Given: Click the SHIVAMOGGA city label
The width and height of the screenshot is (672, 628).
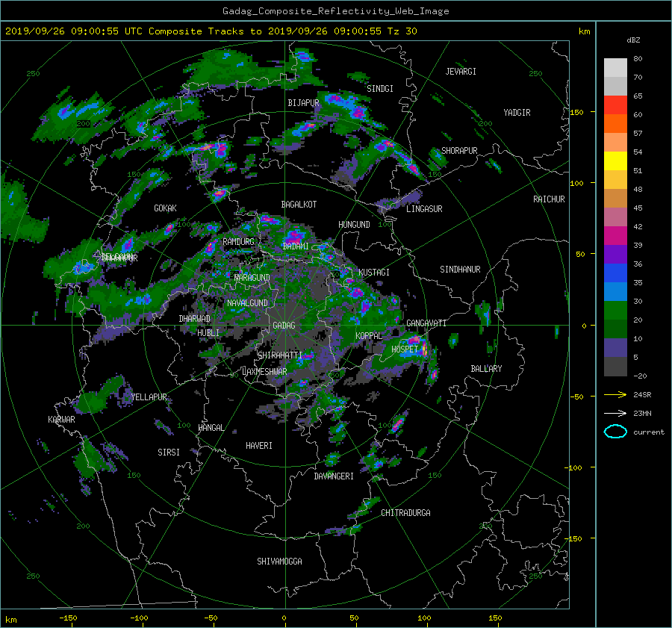Looking at the screenshot, I should [x=279, y=561].
